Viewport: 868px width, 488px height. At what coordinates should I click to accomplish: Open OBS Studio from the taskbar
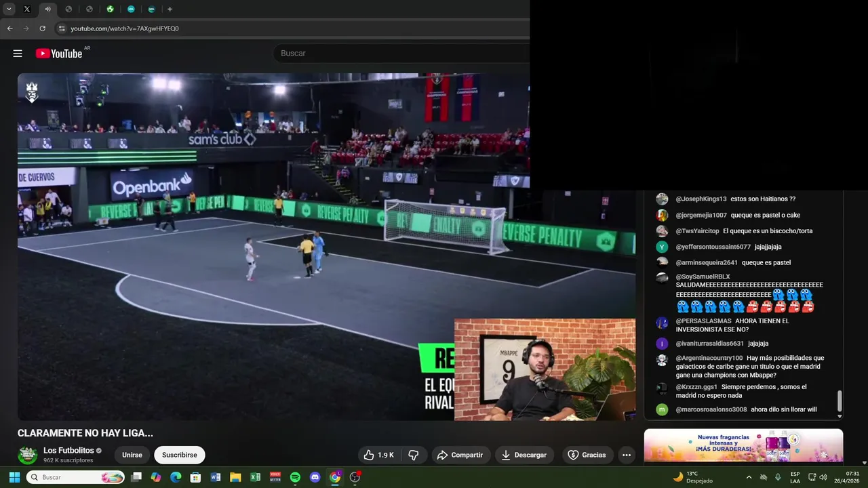(x=355, y=477)
